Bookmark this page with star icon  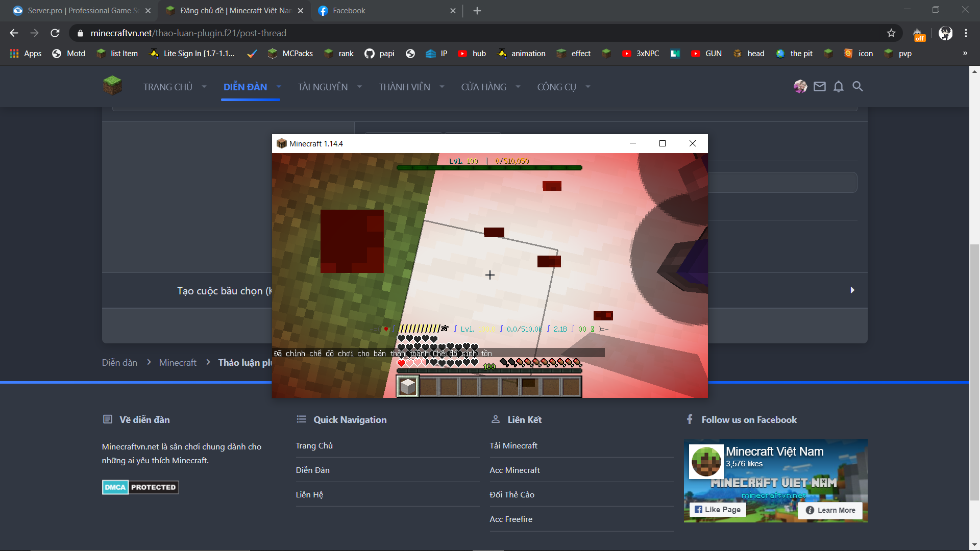[891, 33]
